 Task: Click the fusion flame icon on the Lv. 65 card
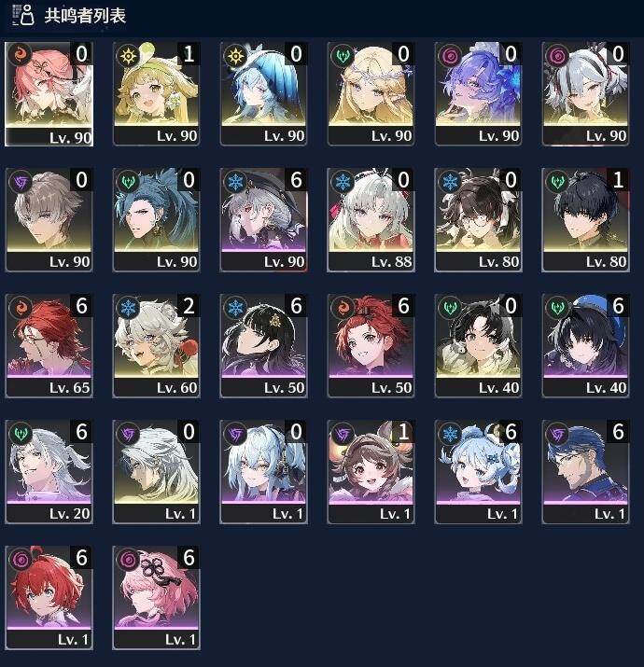(21, 308)
